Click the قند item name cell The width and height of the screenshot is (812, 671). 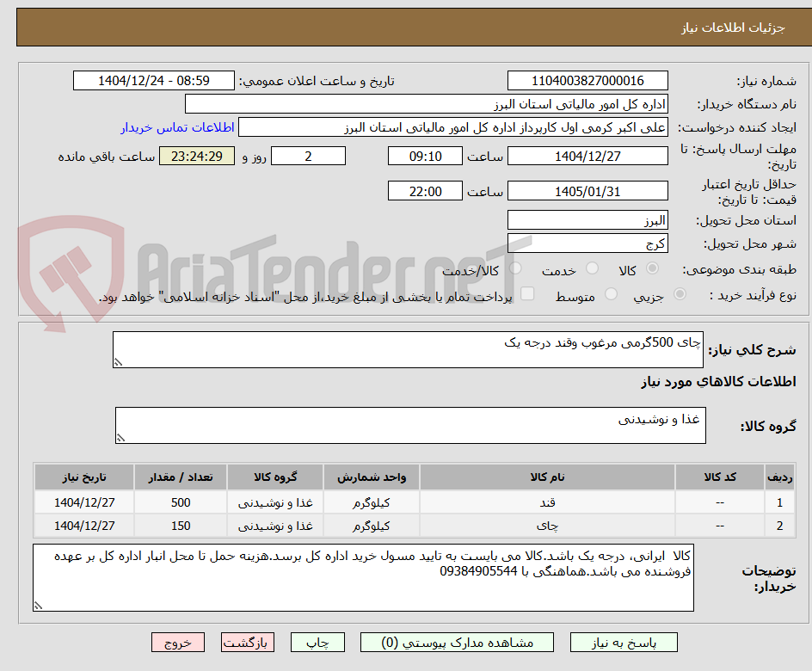547,502
